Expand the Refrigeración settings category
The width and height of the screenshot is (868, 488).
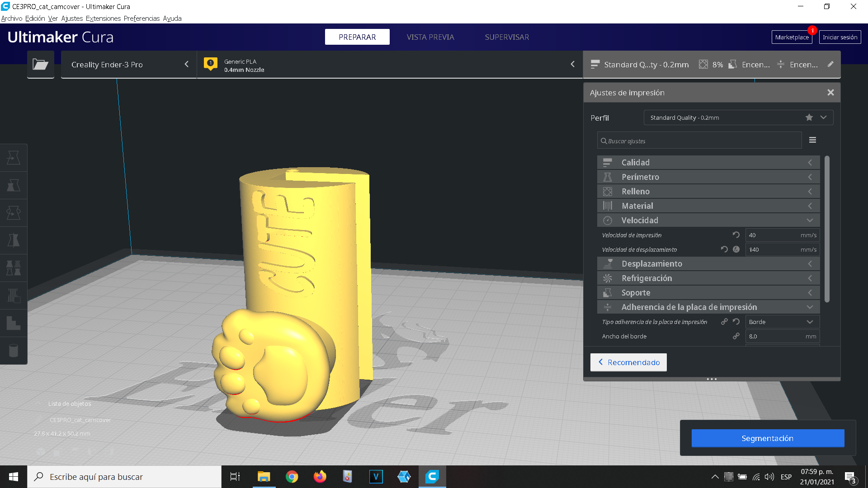708,278
